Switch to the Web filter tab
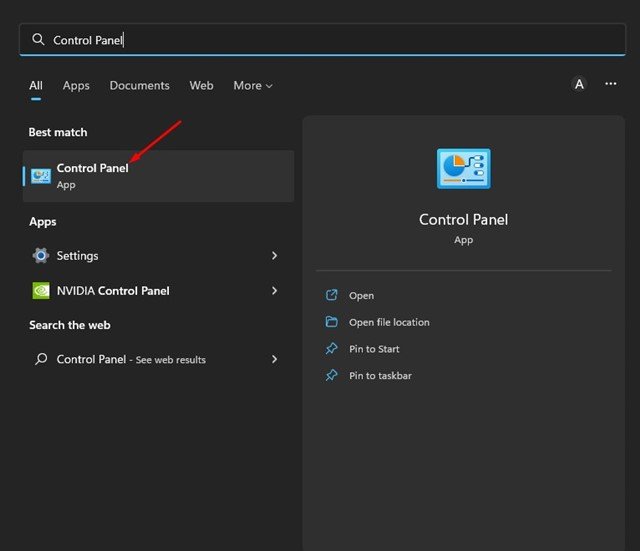This screenshot has width=640, height=551. pyautogui.click(x=201, y=86)
